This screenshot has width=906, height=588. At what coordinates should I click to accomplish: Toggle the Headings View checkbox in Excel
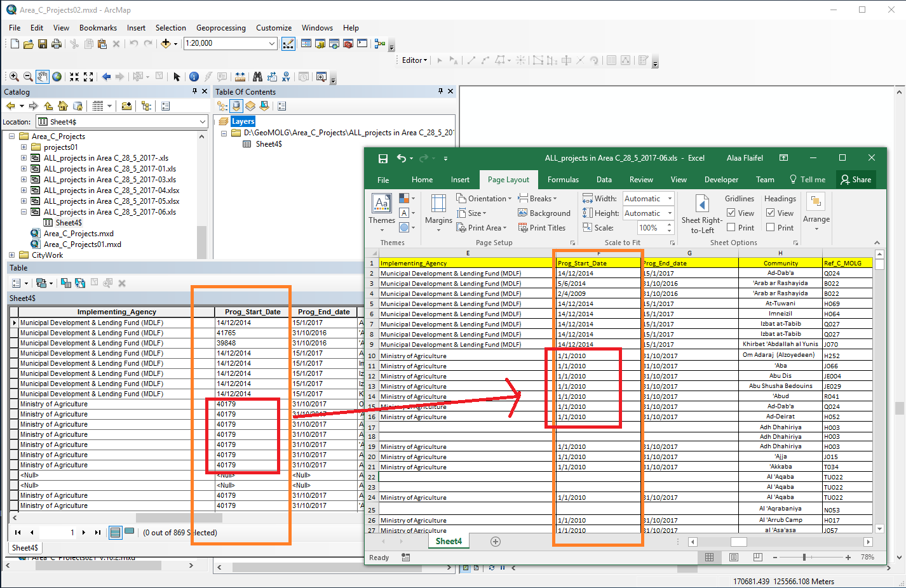click(771, 213)
